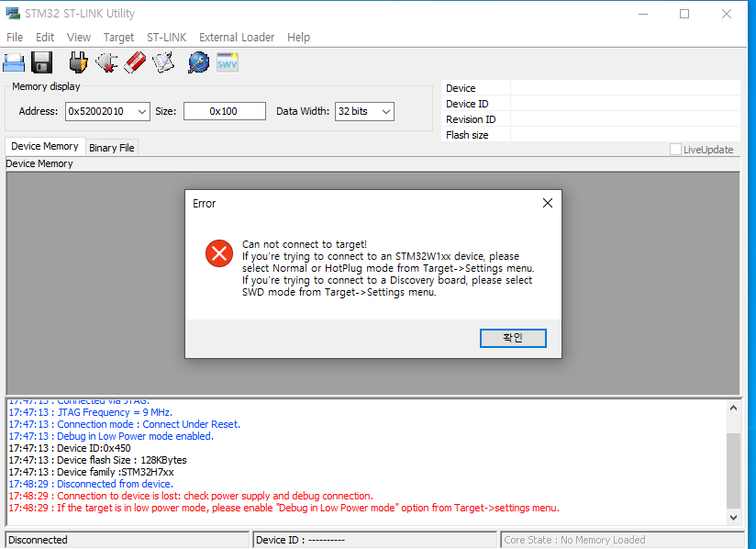Open the File menu
Screen dimensions: 756x549
click(x=15, y=37)
